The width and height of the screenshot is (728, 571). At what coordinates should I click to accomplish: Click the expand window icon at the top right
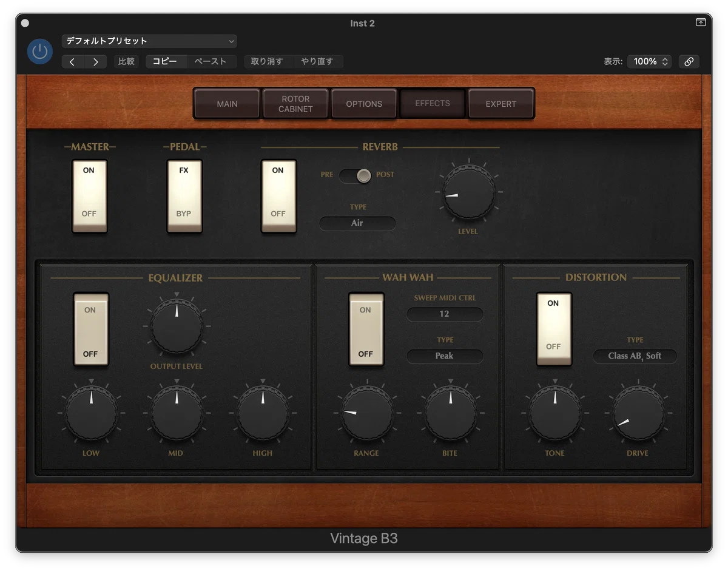pos(701,22)
